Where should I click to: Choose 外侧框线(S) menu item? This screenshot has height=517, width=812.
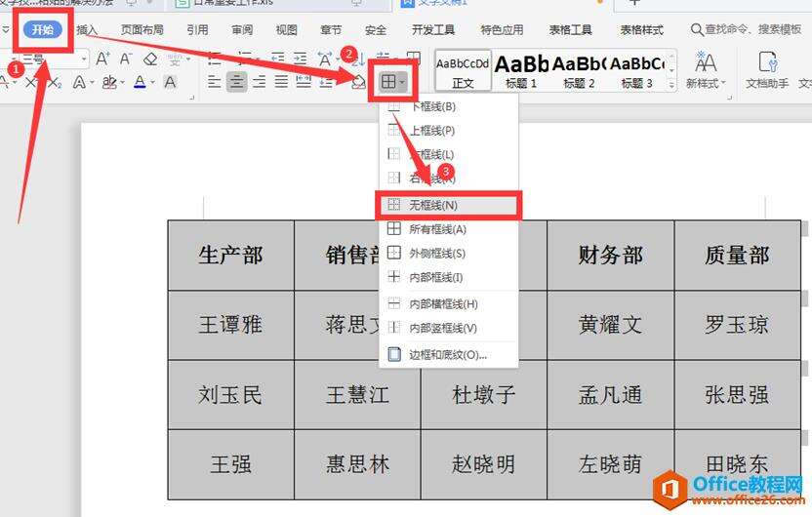(x=449, y=253)
